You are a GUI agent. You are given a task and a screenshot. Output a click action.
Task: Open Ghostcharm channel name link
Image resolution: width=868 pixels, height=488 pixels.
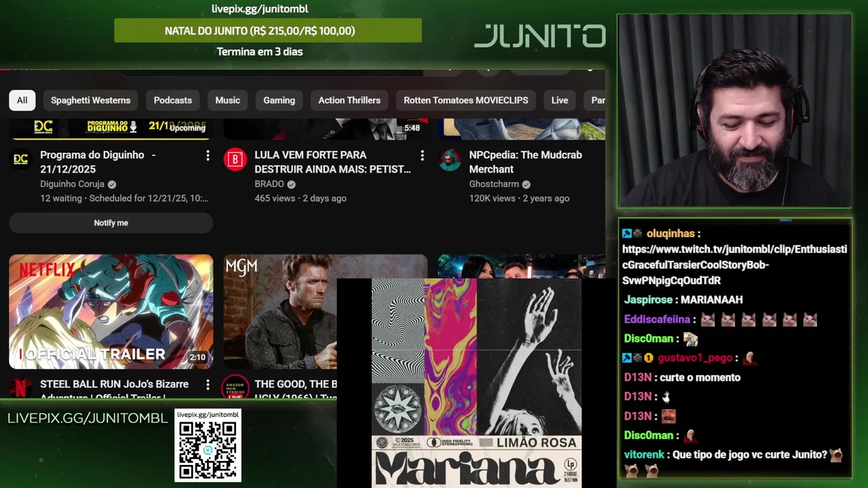[494, 184]
